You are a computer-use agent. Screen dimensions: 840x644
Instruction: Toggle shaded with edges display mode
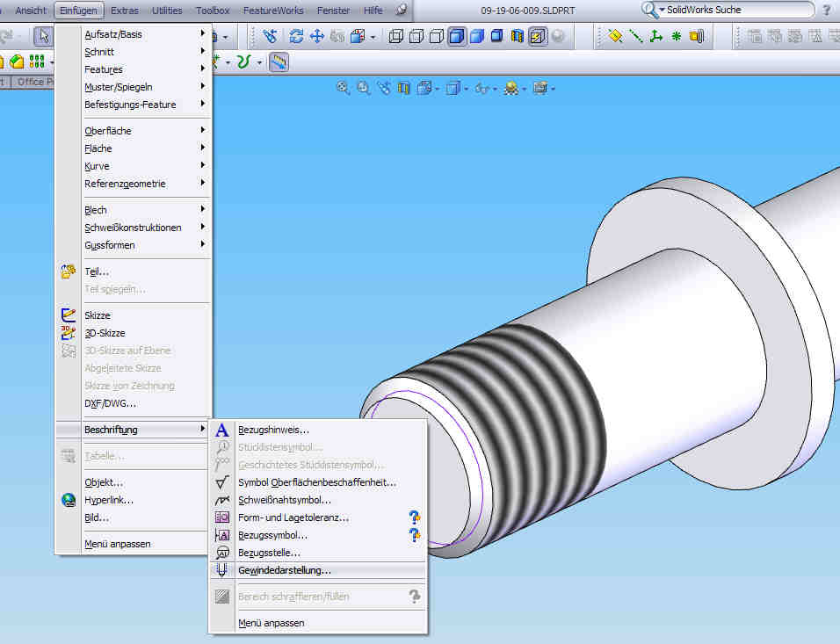click(x=457, y=37)
